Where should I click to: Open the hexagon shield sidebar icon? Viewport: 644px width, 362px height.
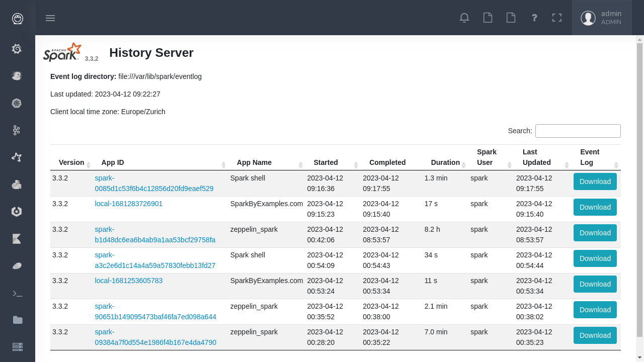pyautogui.click(x=17, y=212)
